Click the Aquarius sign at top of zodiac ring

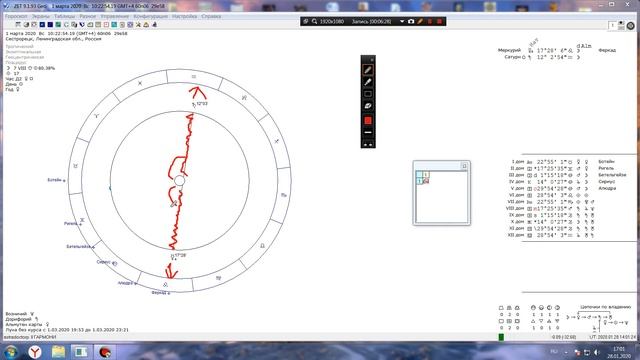point(194,76)
